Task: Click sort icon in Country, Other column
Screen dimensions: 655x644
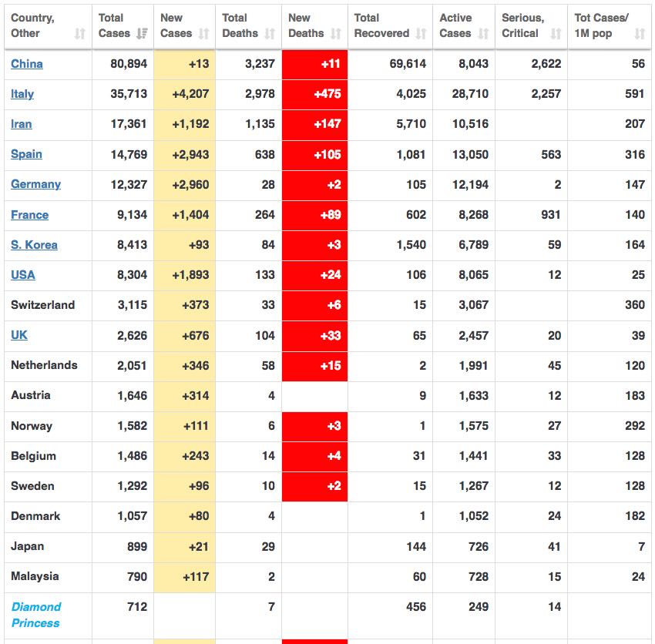Action: click(x=80, y=34)
